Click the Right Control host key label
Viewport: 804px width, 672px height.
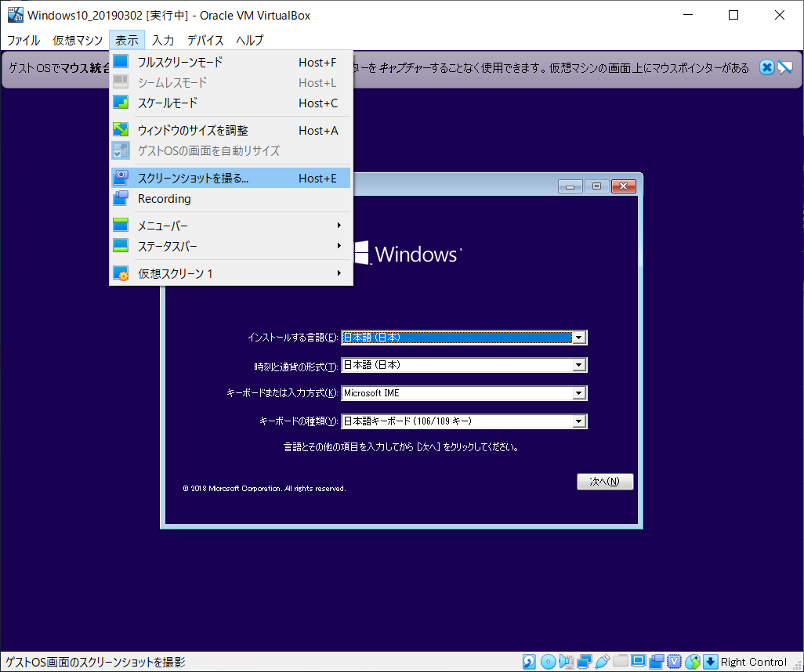753,662
